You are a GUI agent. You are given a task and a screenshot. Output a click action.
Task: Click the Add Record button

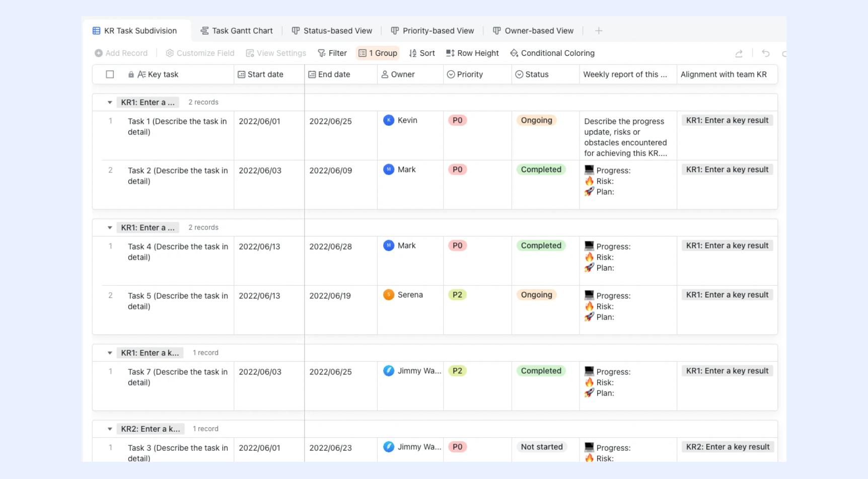(121, 53)
